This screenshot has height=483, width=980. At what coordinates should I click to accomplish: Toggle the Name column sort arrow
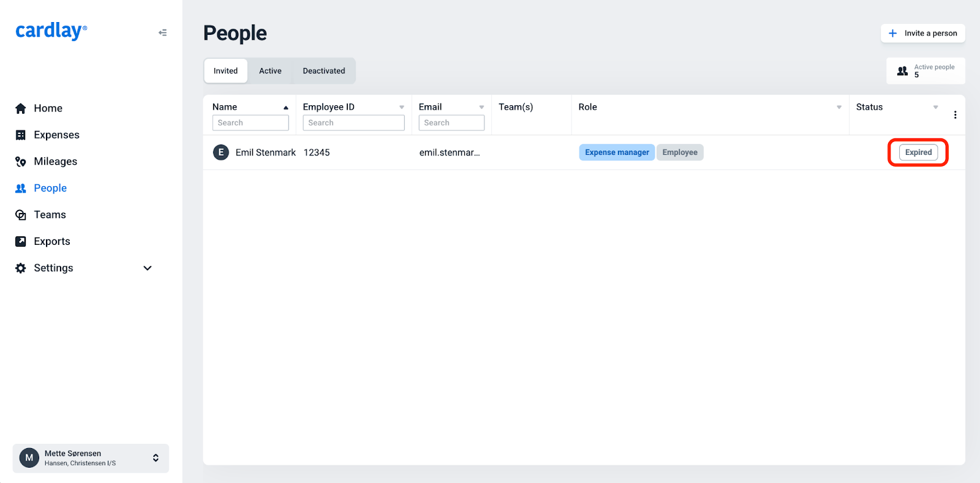point(285,107)
